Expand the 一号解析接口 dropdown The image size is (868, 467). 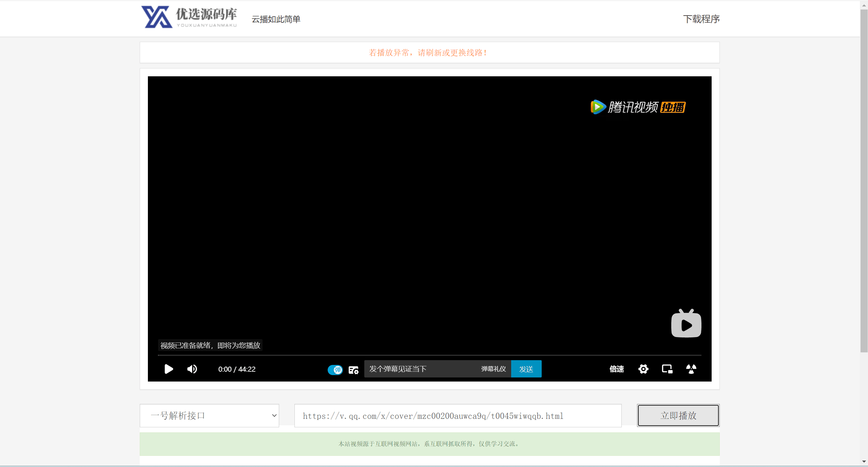(209, 415)
